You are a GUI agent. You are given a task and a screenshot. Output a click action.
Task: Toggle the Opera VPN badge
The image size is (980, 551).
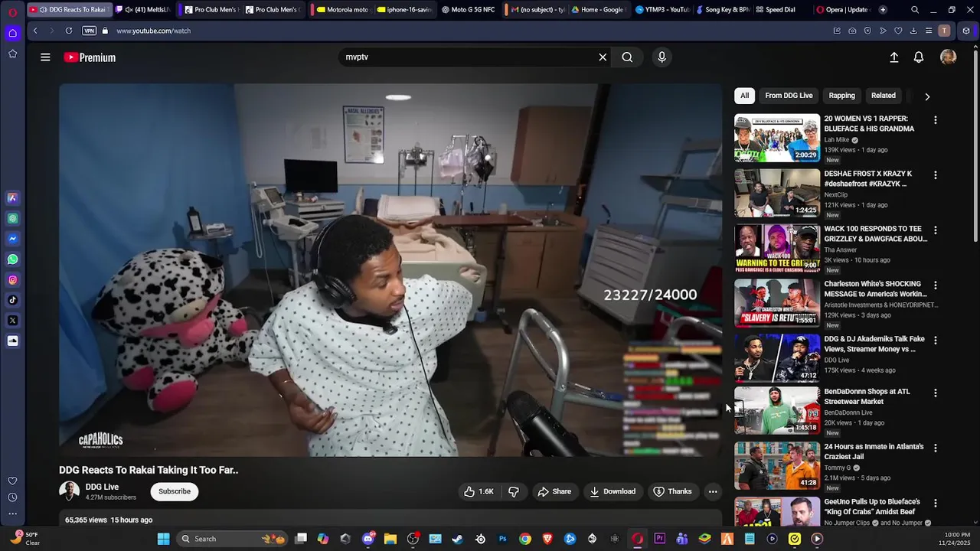click(x=89, y=31)
